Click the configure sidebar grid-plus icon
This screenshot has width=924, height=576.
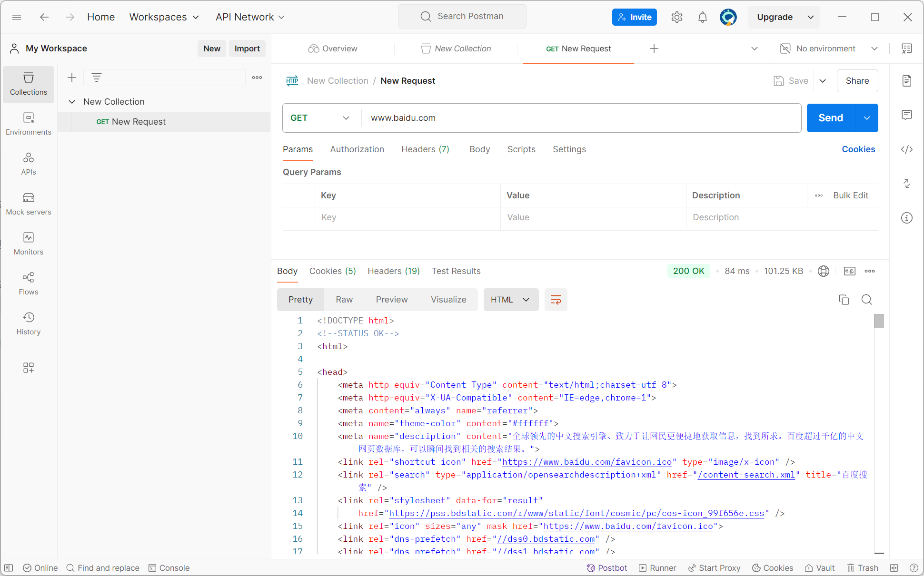click(x=29, y=368)
